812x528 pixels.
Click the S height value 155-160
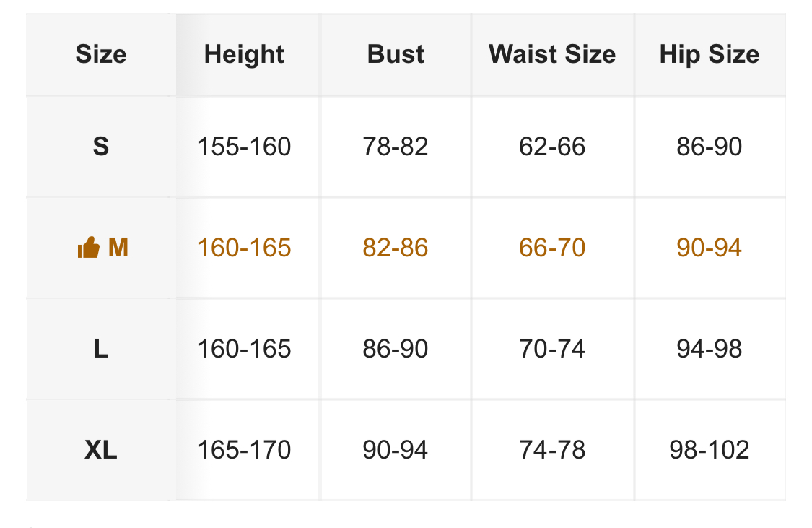click(x=244, y=147)
